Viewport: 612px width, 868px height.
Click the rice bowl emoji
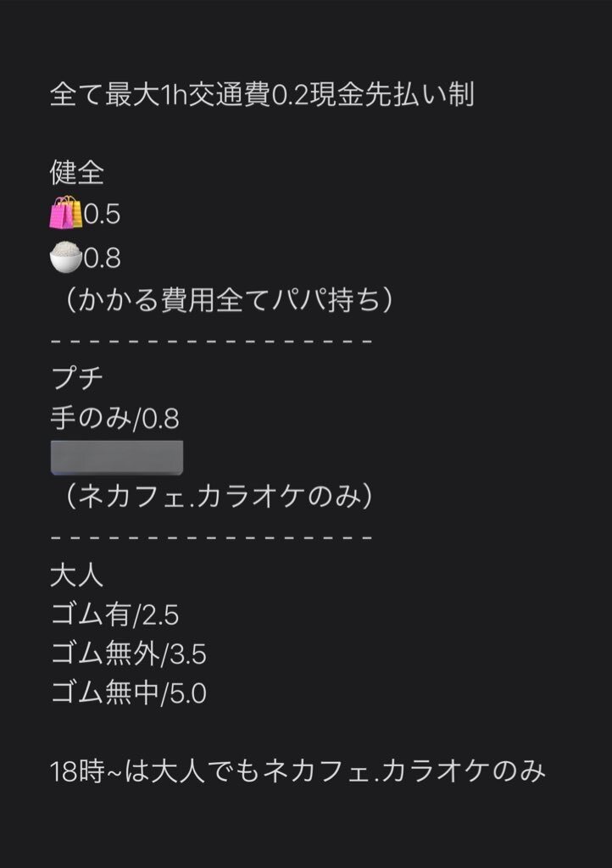click(66, 257)
